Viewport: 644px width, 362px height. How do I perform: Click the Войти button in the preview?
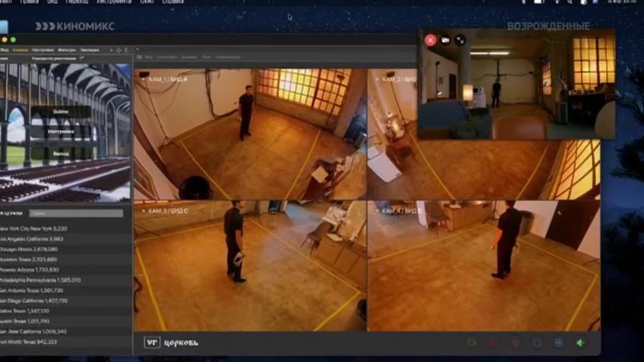61,112
